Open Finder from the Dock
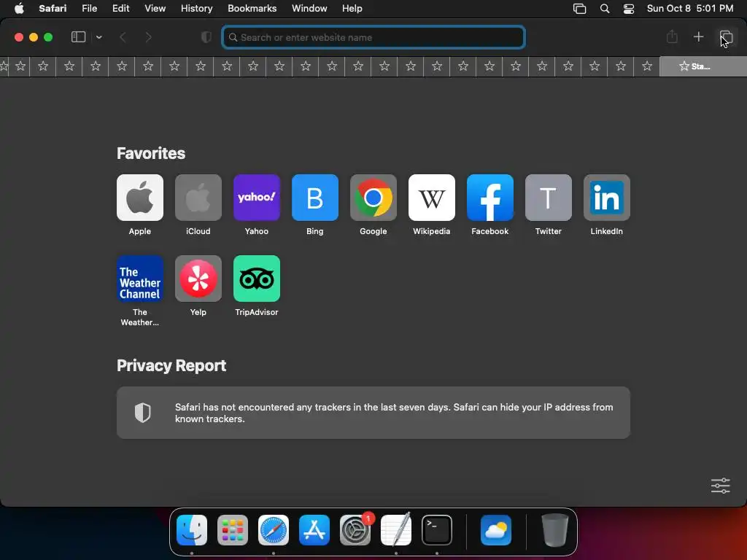 click(x=192, y=530)
